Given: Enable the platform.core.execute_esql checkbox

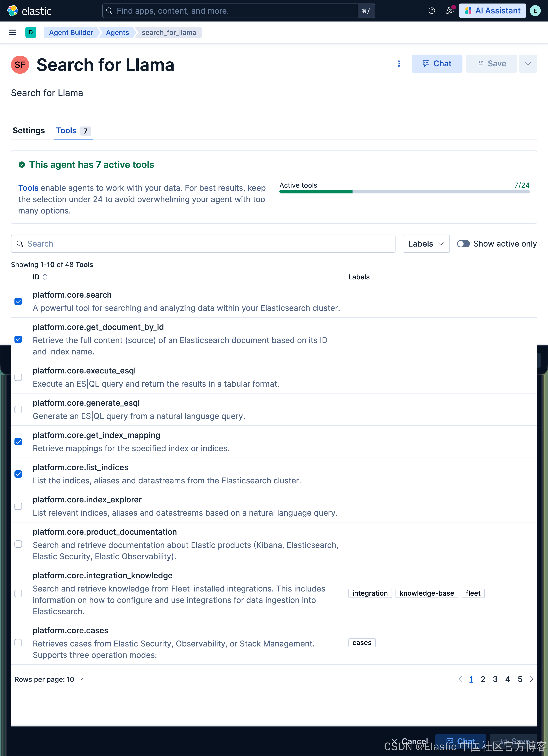Looking at the screenshot, I should coord(18,377).
